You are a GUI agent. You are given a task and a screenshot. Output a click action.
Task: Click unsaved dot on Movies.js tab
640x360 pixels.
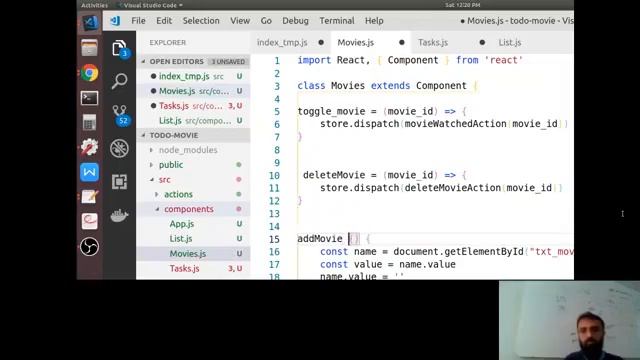click(402, 42)
